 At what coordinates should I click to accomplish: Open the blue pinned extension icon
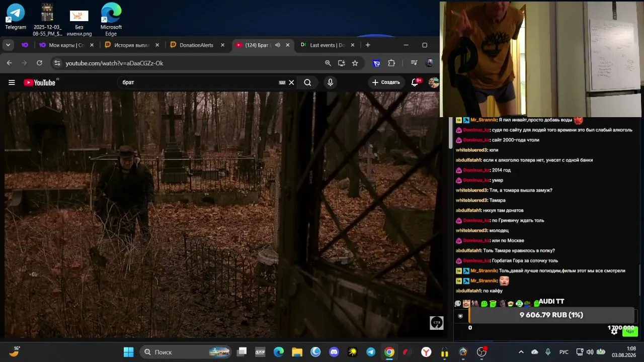pyautogui.click(x=376, y=63)
